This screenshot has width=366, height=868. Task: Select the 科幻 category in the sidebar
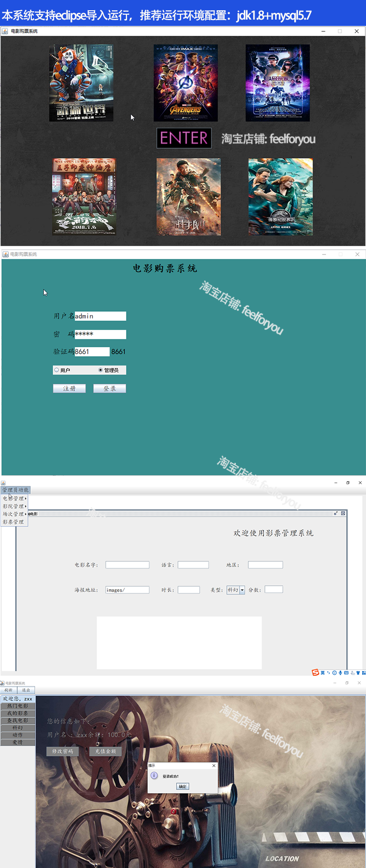(x=18, y=728)
